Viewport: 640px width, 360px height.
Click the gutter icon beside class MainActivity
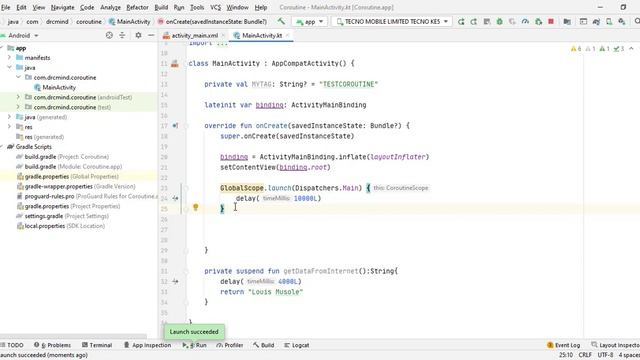point(175,64)
